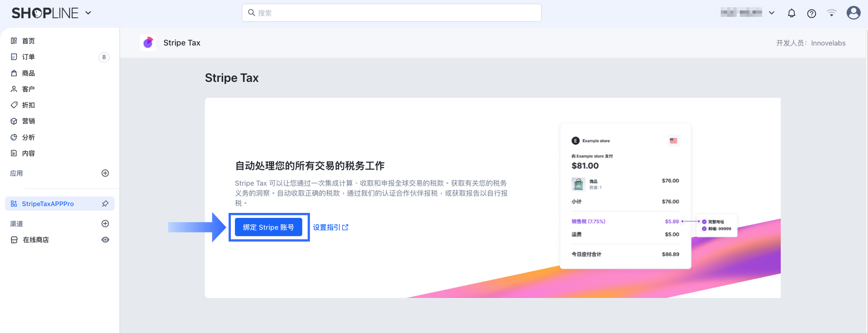Focus the top search field
The width and height of the screenshot is (868, 333).
391,13
